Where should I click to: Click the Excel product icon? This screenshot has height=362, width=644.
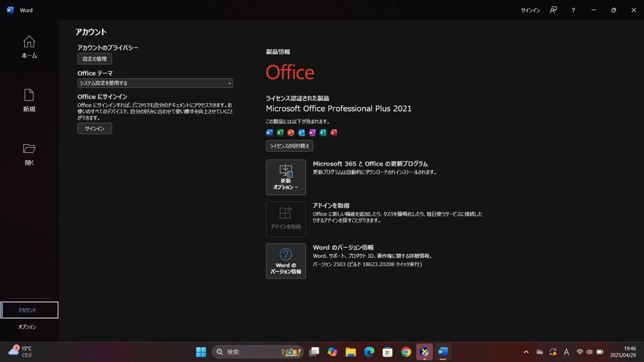click(x=280, y=132)
